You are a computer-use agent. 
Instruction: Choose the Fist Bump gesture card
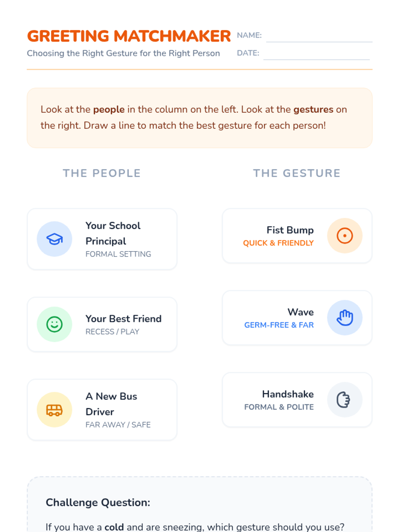coord(297,236)
